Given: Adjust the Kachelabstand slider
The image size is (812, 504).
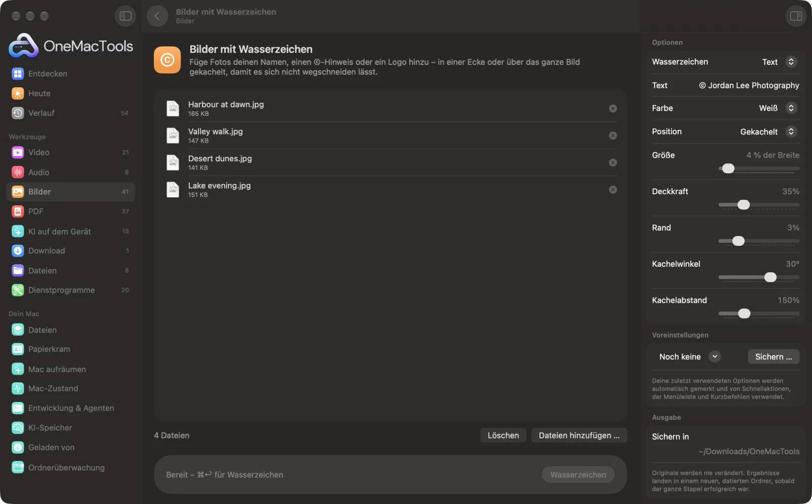Looking at the screenshot, I should (x=759, y=313).
